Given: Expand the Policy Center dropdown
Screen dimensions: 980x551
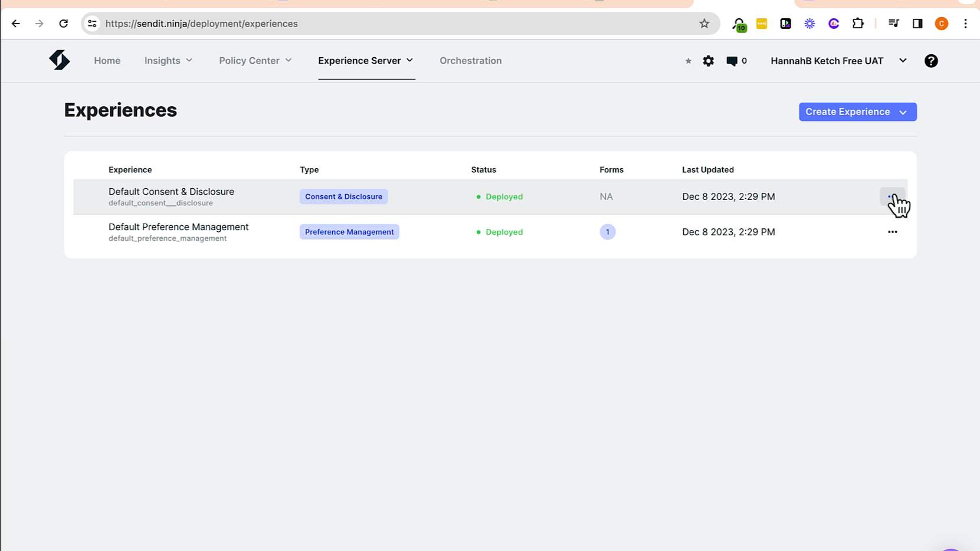Looking at the screenshot, I should pyautogui.click(x=255, y=61).
